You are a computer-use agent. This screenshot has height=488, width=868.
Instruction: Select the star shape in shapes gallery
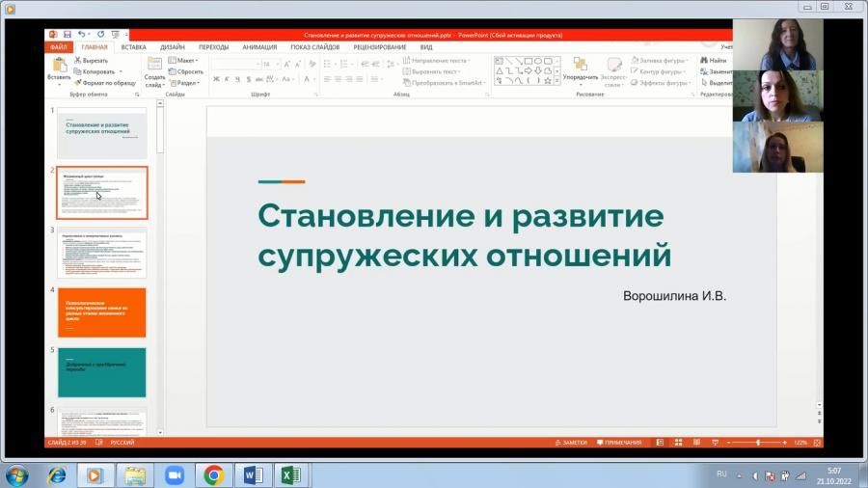point(548,81)
